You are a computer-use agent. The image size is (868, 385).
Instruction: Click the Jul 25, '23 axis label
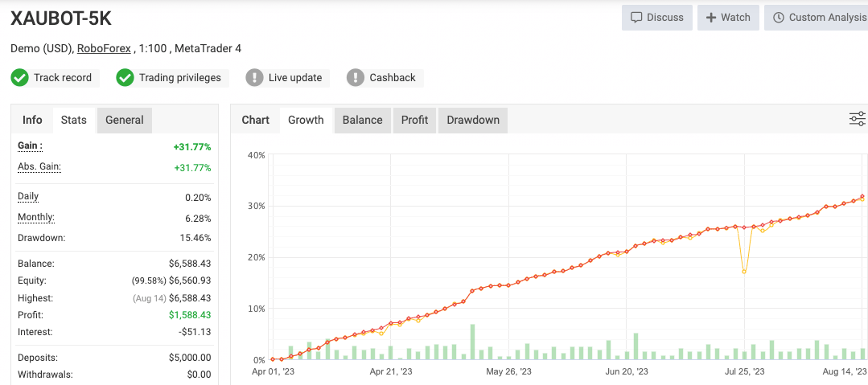745,371
